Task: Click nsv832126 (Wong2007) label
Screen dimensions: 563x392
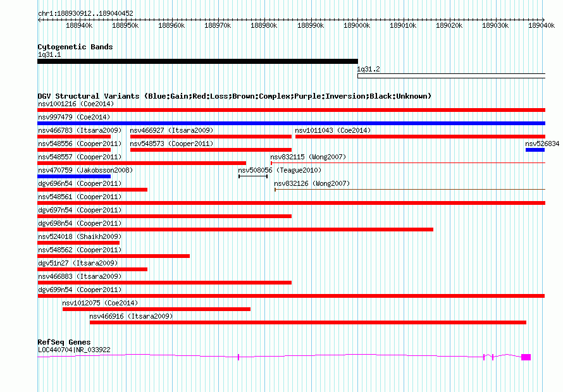Action: (x=312, y=183)
